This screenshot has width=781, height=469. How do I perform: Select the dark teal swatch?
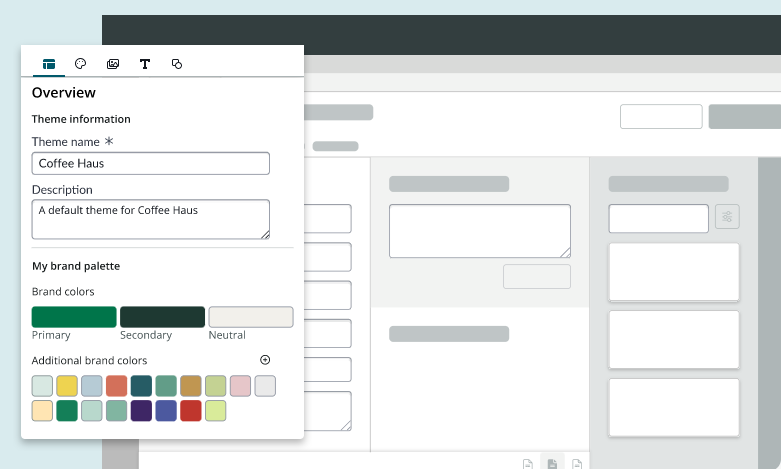(x=141, y=386)
